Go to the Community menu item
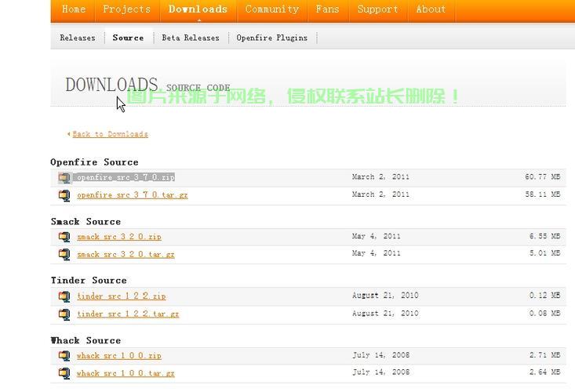 pos(272,9)
